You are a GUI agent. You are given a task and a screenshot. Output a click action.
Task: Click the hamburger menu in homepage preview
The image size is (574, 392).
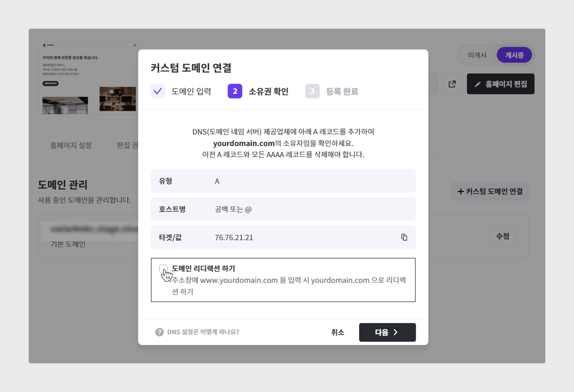point(135,45)
